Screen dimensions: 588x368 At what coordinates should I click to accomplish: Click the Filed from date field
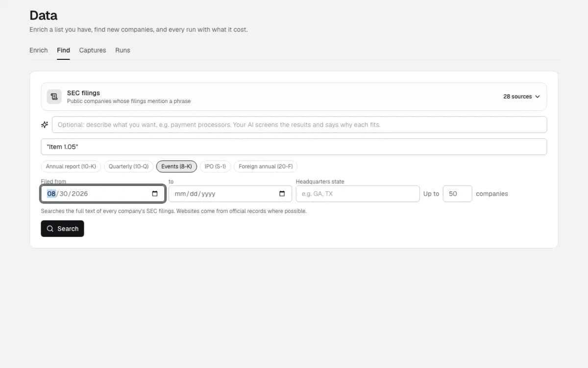103,194
